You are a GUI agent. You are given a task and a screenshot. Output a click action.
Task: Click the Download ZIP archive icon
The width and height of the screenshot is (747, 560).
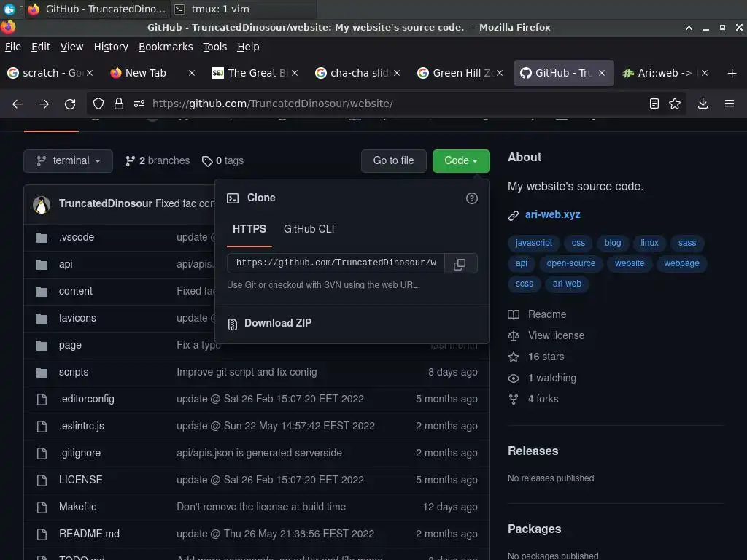[233, 324]
